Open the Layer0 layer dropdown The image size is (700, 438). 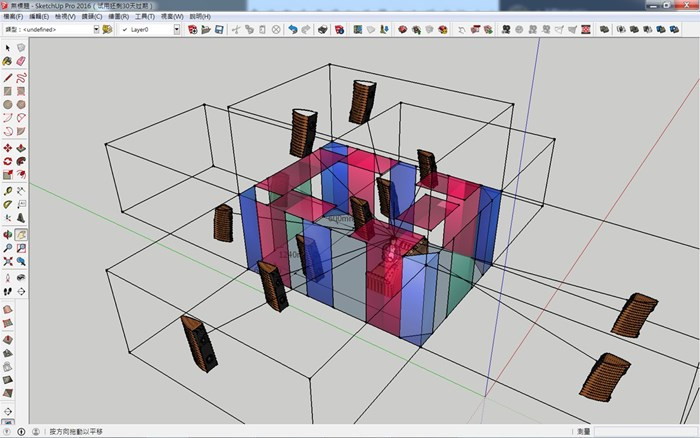[x=177, y=30]
